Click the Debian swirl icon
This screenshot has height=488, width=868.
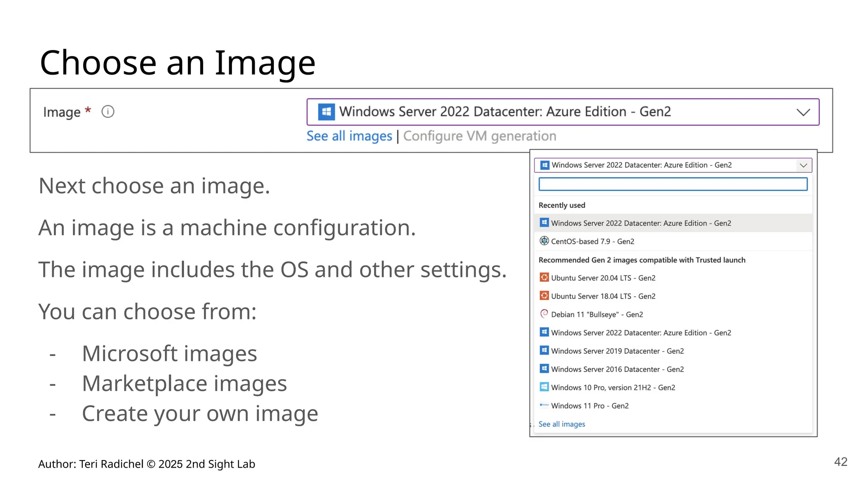[544, 314]
